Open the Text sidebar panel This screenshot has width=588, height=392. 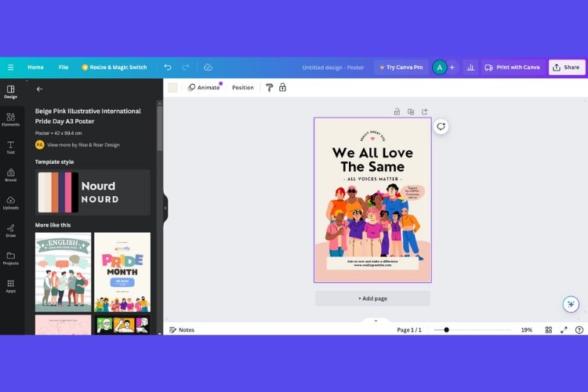point(10,147)
